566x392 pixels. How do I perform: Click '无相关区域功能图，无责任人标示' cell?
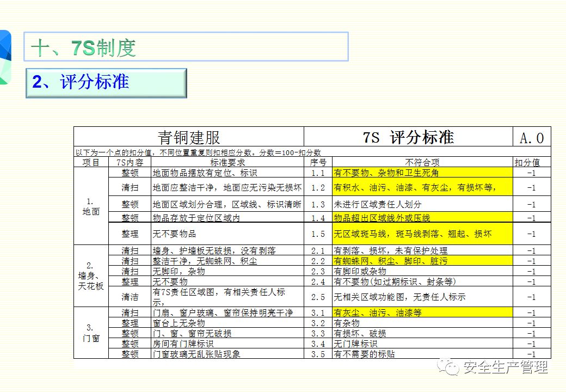click(422, 297)
